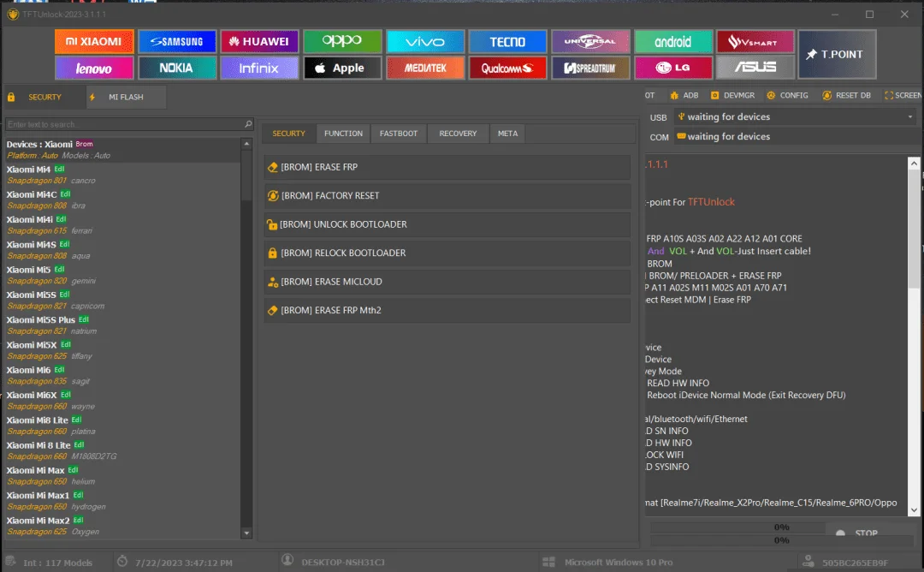Image resolution: width=924 pixels, height=572 pixels.
Task: Run [BROM] RELOCK BOOTLOADER
Action: 447,253
